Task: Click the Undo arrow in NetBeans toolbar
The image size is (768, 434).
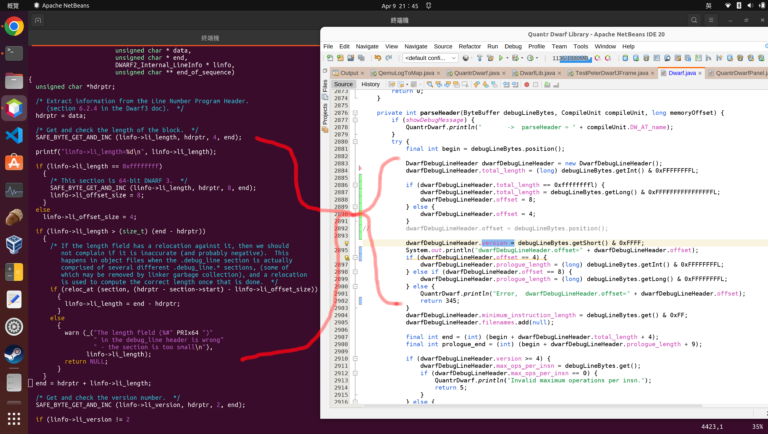Action: pos(378,58)
